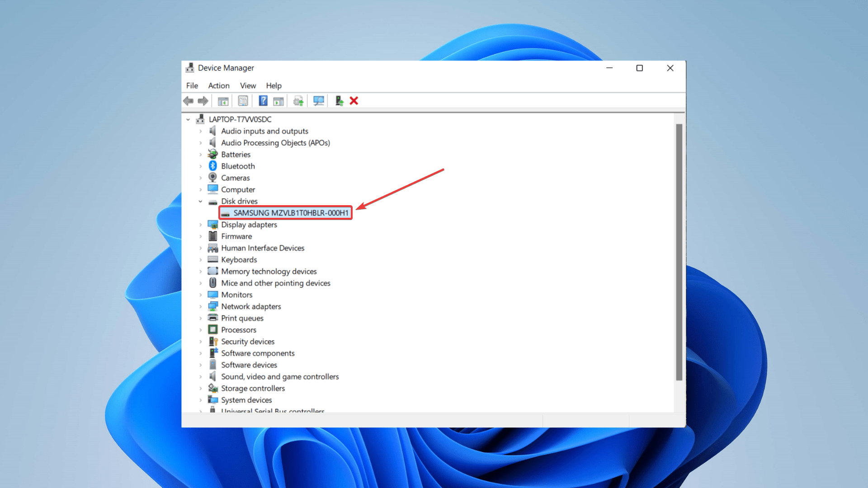Expand the Display adapters category
The height and width of the screenshot is (488, 868).
pos(200,225)
